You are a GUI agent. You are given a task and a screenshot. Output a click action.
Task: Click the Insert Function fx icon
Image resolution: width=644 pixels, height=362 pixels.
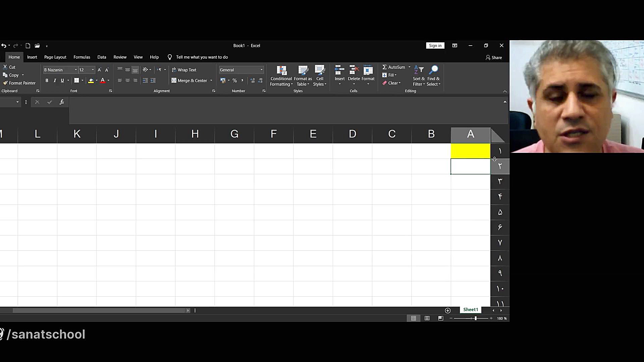point(62,102)
